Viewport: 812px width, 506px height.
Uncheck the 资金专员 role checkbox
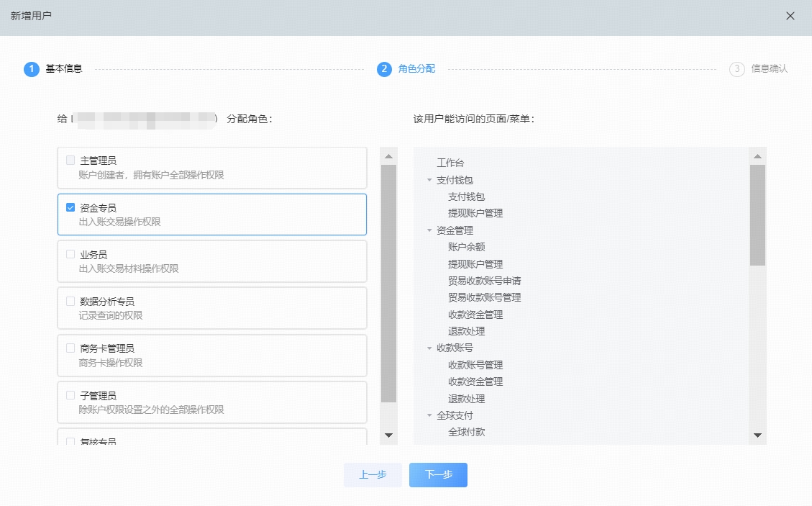click(70, 207)
